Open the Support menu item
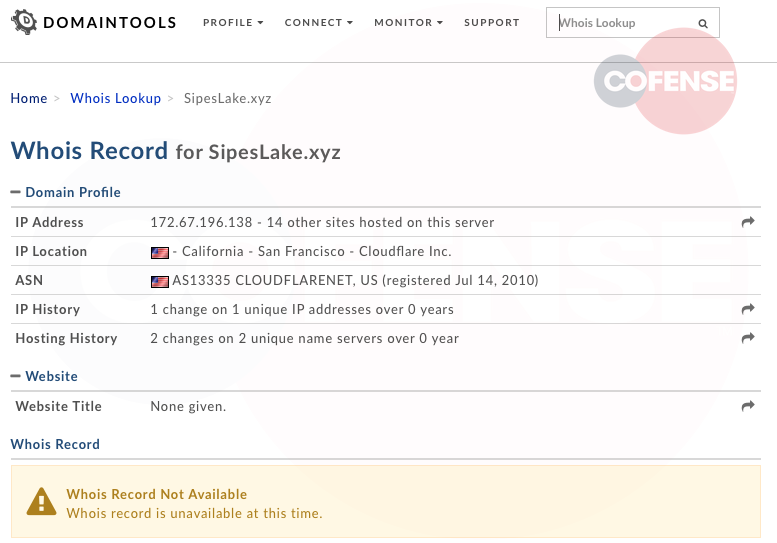This screenshot has height=543, width=777. tap(492, 22)
